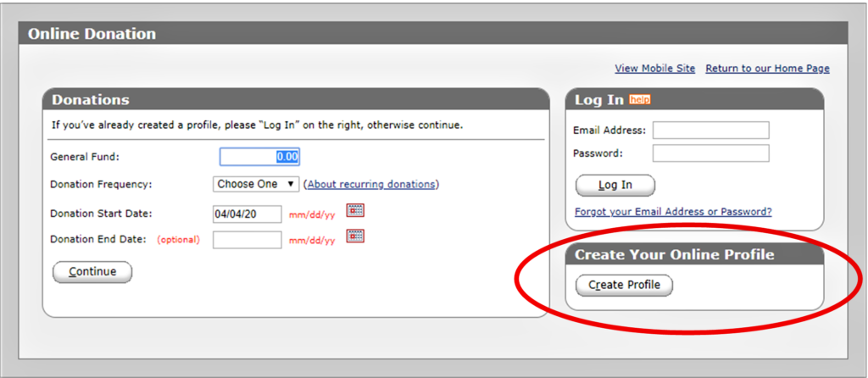Click the orange help icon beside Log In

click(639, 100)
